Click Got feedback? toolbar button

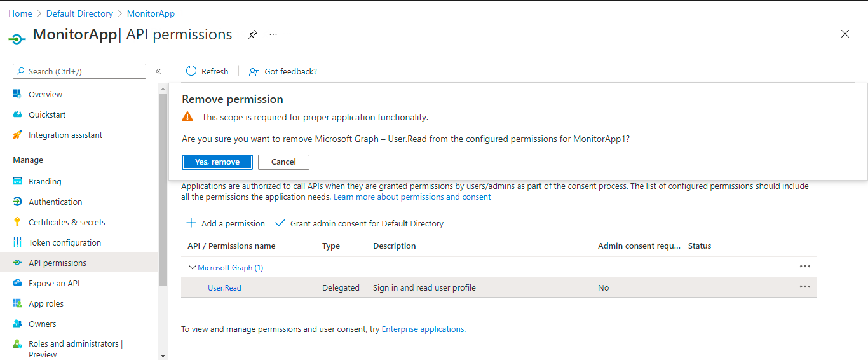[283, 71]
